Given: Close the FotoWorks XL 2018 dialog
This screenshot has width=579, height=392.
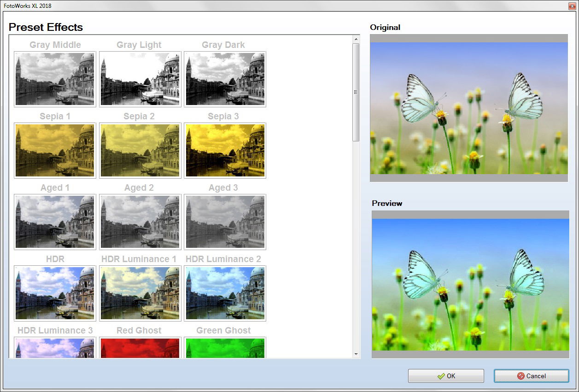Looking at the screenshot, I should pyautogui.click(x=572, y=6).
